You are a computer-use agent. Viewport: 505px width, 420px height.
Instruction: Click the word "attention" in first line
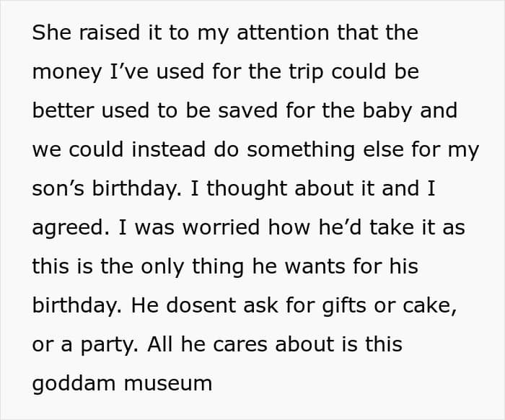click(x=283, y=32)
